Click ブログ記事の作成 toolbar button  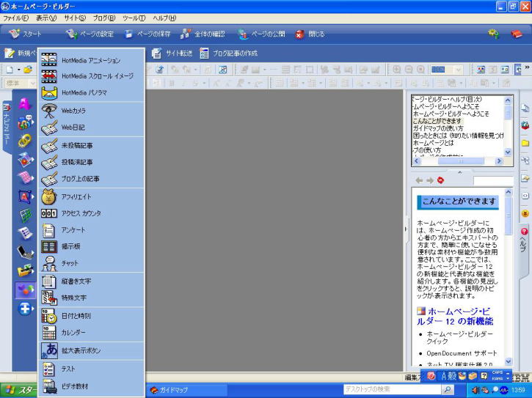[x=228, y=54]
